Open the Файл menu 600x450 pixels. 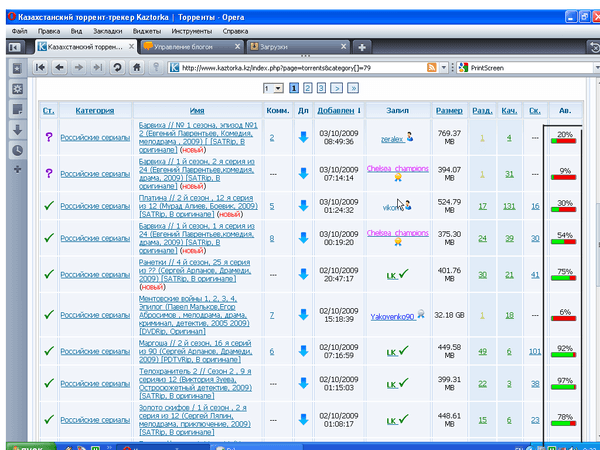tap(19, 31)
